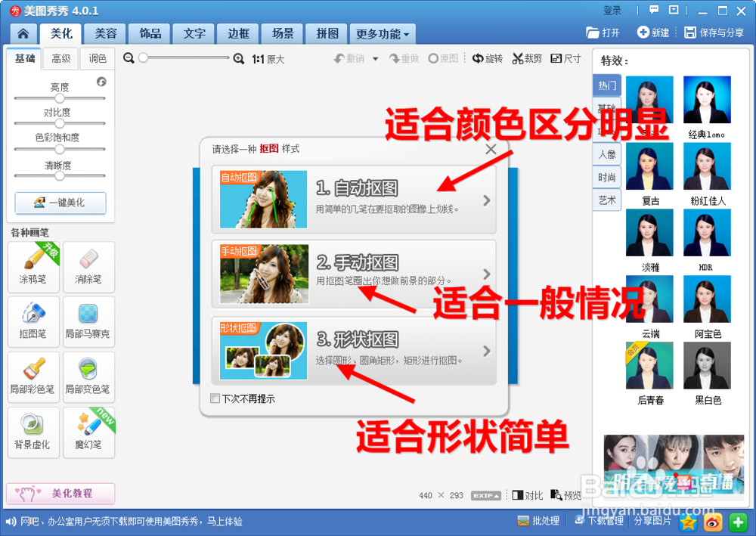Click the 裁剪 crop tool

(x=527, y=58)
